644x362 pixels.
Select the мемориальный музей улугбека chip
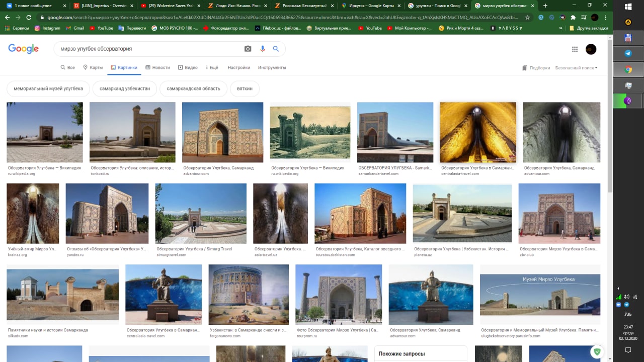tap(48, 88)
